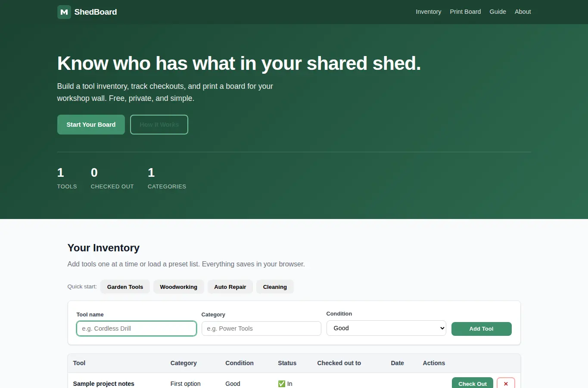Screen dimensions: 588x388
Task: Click the Tool column header
Action: [x=79, y=363]
